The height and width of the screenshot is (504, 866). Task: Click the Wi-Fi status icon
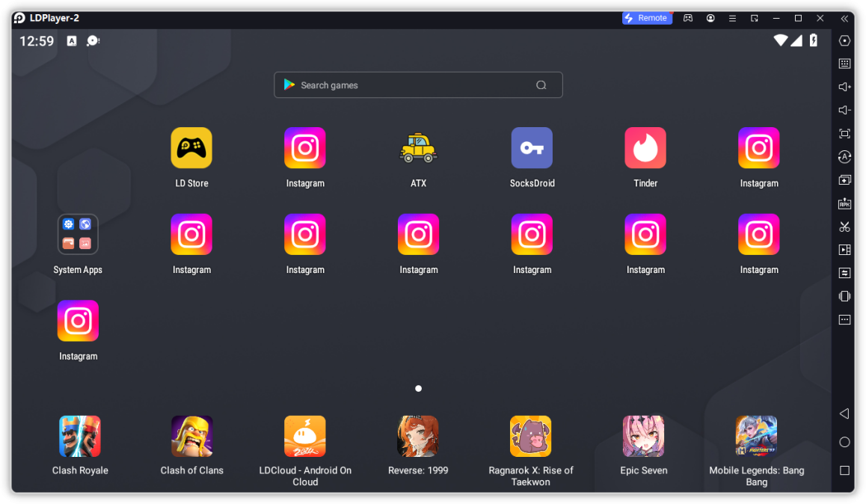click(780, 40)
